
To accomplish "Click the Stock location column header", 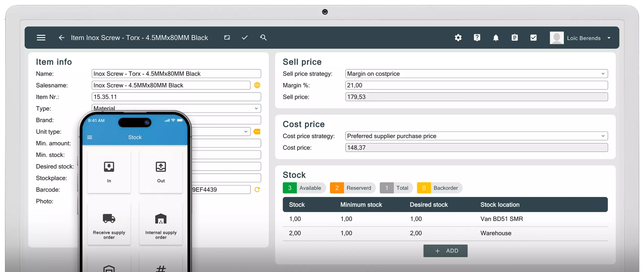I will 500,205.
